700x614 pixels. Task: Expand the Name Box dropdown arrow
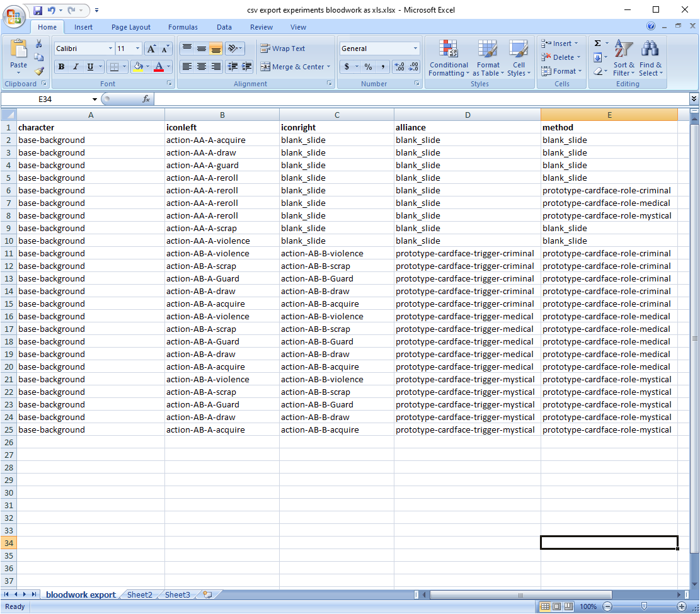95,99
